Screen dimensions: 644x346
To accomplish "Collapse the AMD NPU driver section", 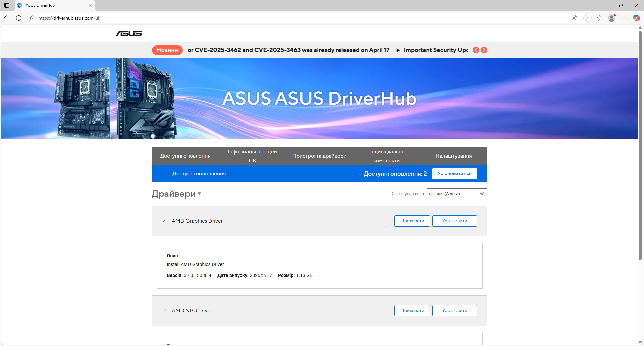I will coord(165,311).
